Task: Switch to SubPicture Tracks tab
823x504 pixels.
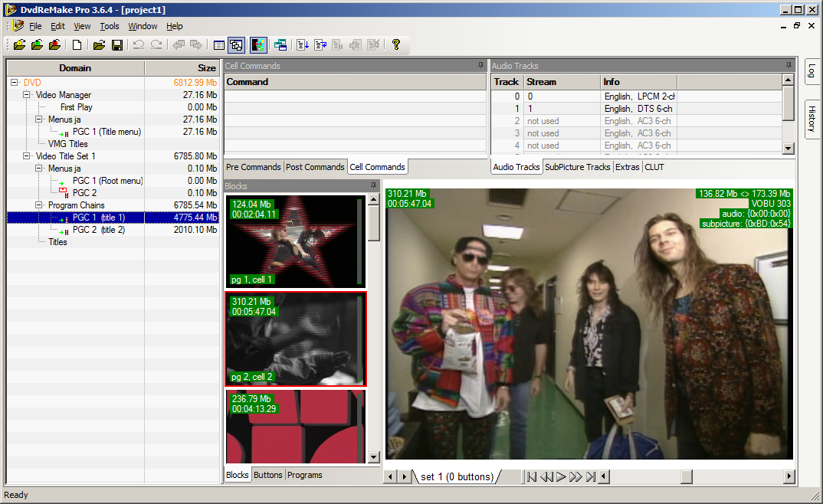Action: tap(577, 167)
